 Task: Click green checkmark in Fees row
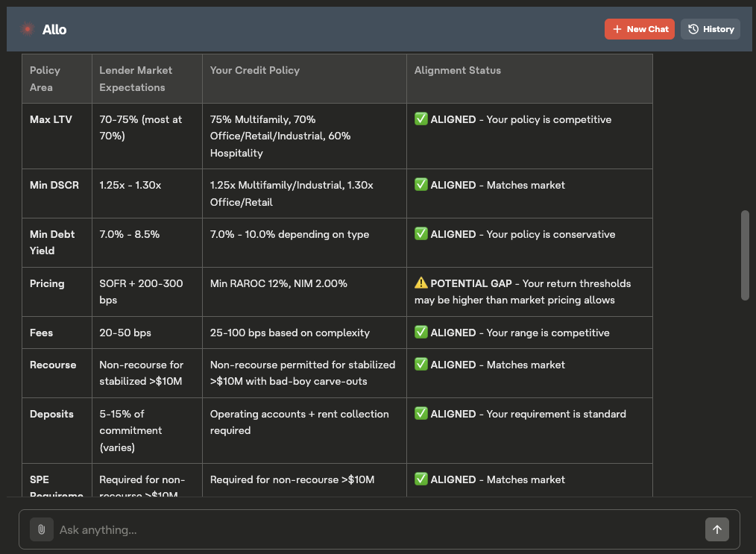[x=421, y=333]
